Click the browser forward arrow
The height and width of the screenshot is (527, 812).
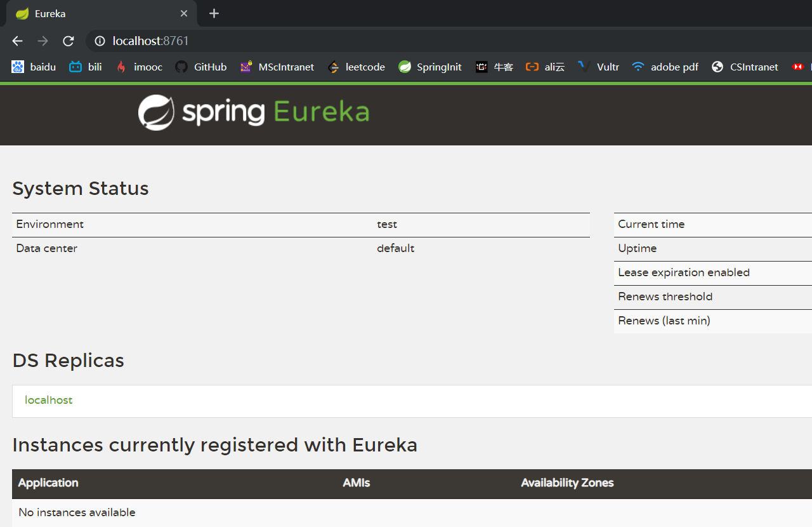pyautogui.click(x=43, y=41)
